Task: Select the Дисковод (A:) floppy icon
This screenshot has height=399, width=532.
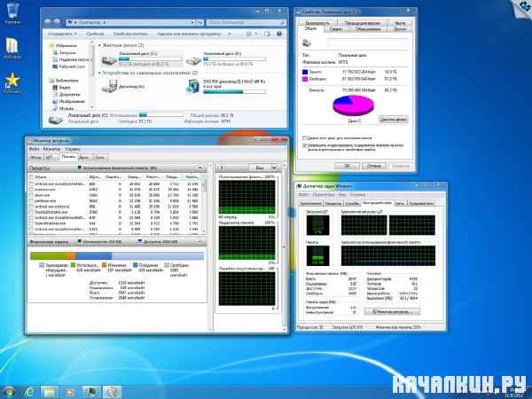Action: 109,87
